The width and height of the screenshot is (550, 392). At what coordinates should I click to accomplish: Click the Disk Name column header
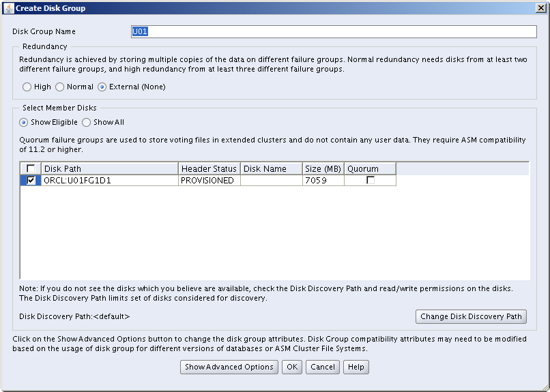click(x=271, y=169)
